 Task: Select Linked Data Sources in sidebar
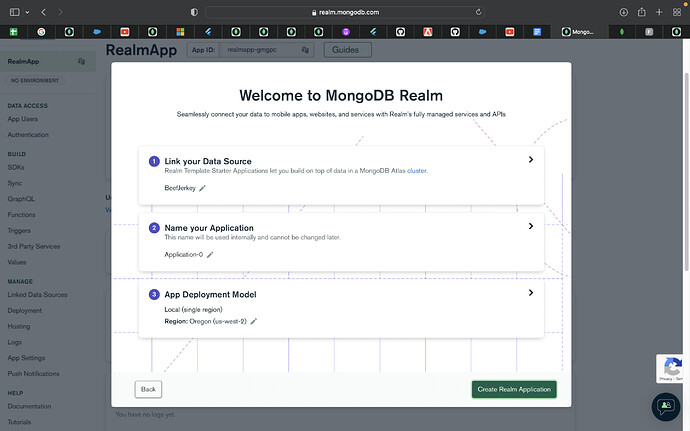(x=37, y=295)
